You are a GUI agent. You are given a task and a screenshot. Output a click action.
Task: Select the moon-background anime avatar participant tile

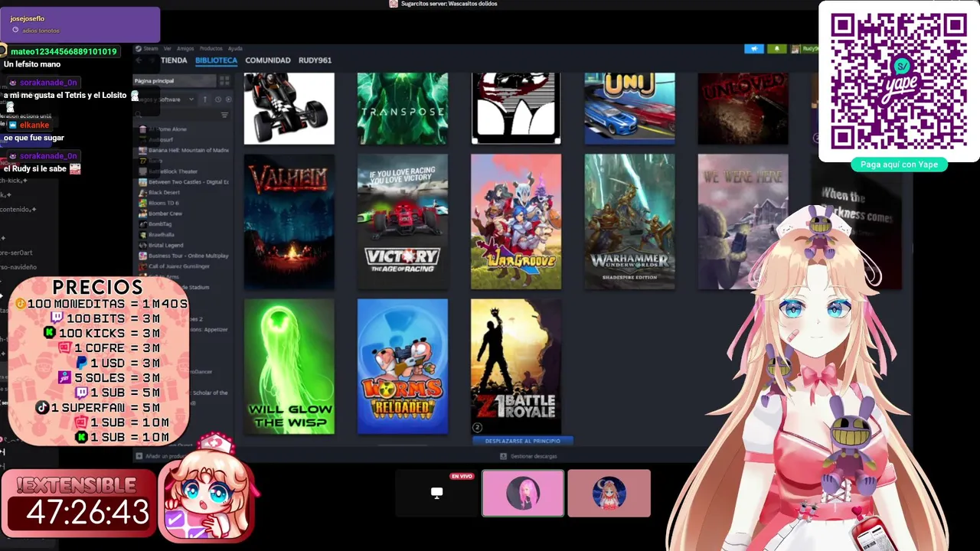[x=609, y=493]
